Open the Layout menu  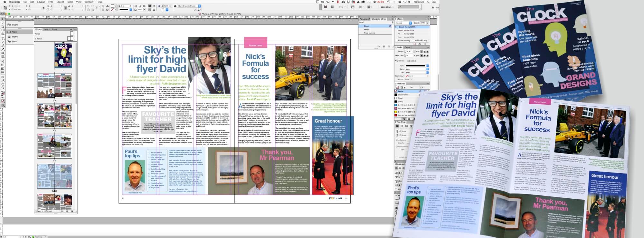click(x=41, y=2)
